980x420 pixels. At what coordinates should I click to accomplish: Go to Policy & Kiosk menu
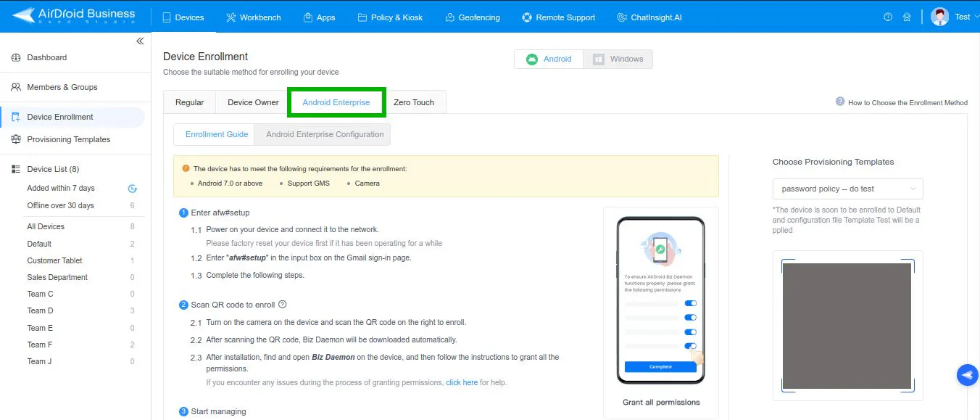390,17
